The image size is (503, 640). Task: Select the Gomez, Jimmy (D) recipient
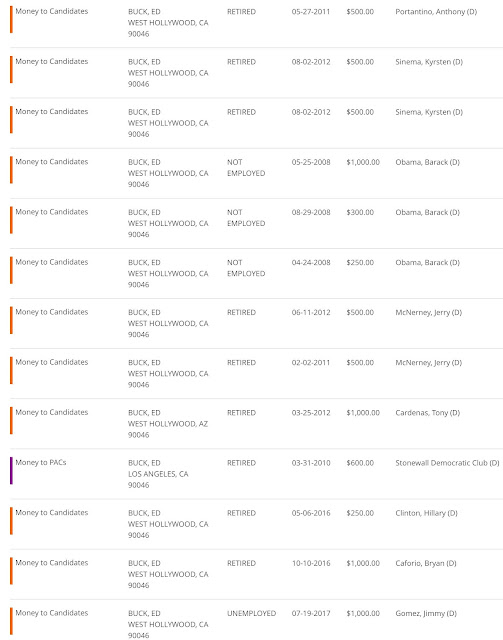[426, 613]
